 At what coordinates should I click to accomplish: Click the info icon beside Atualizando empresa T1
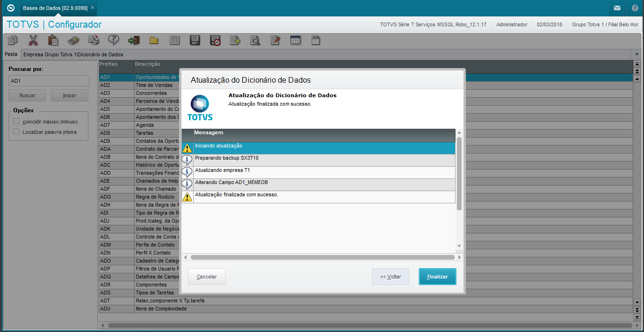(187, 172)
